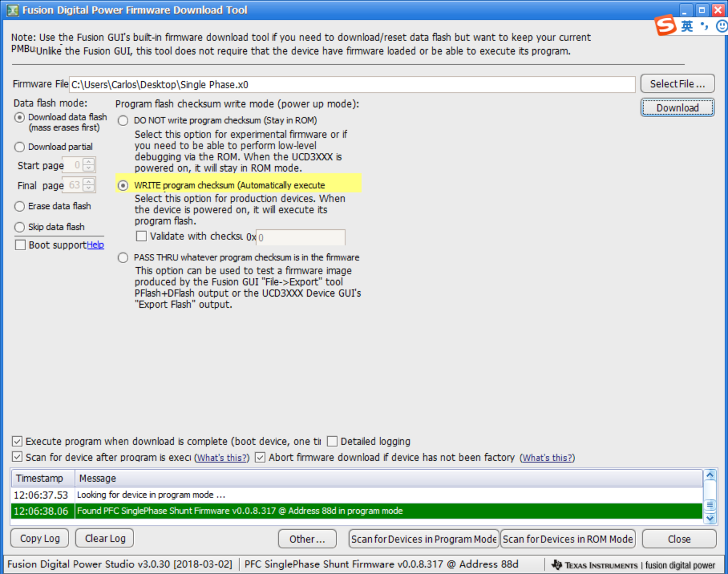The height and width of the screenshot is (574, 728).
Task: Click the Timestamp column header
Action: (43, 478)
